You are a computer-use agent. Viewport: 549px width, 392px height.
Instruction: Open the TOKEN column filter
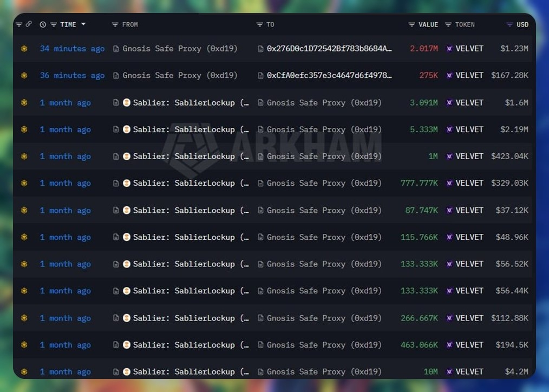pos(448,24)
